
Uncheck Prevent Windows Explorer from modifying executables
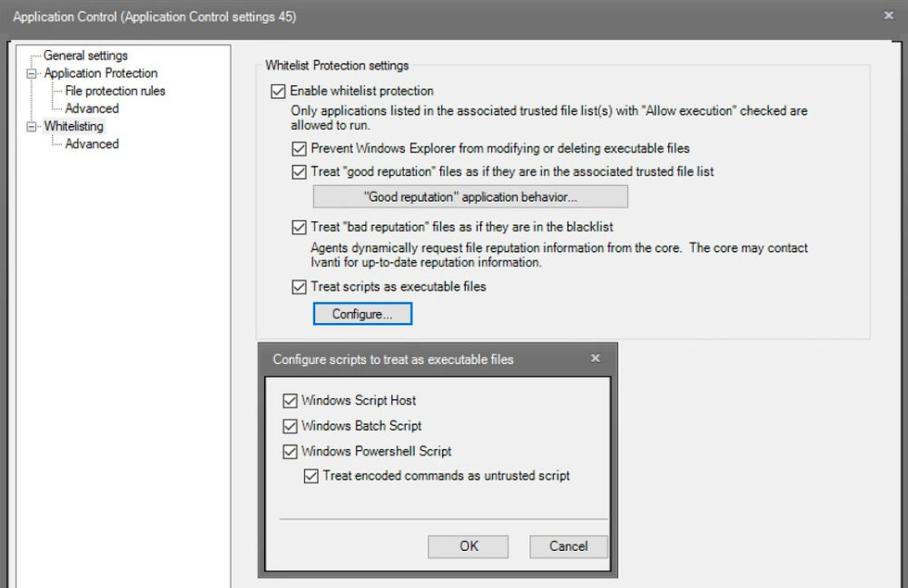tap(298, 149)
